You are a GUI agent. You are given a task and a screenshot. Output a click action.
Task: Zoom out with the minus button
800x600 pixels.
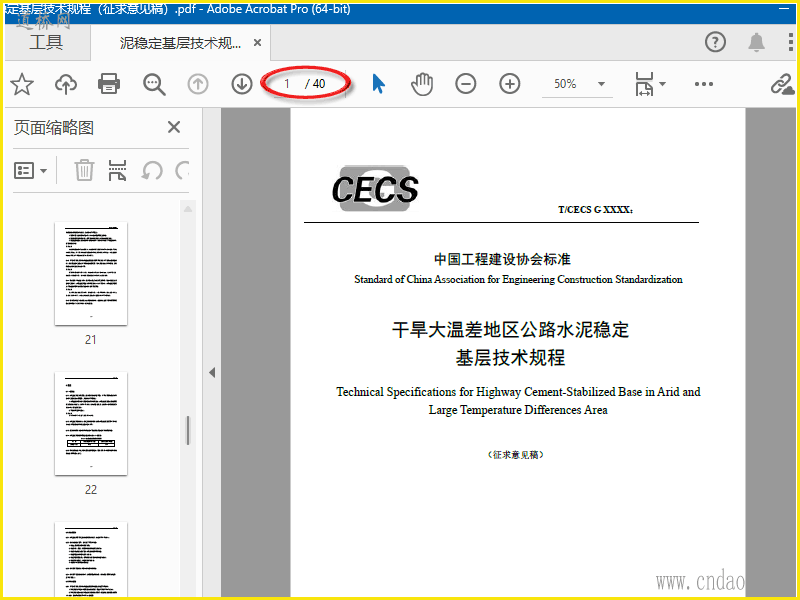coord(466,84)
